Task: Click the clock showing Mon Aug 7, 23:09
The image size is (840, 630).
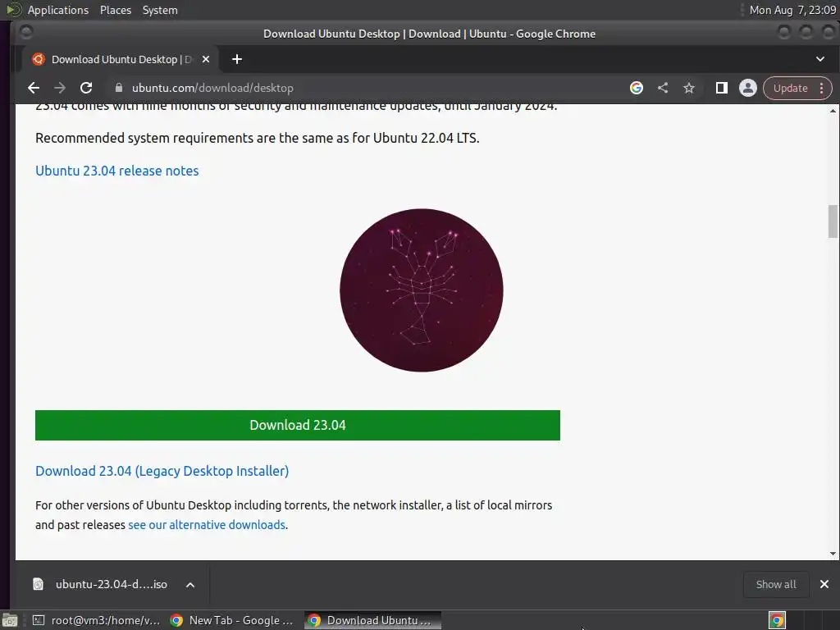Action: pyautogui.click(x=793, y=10)
